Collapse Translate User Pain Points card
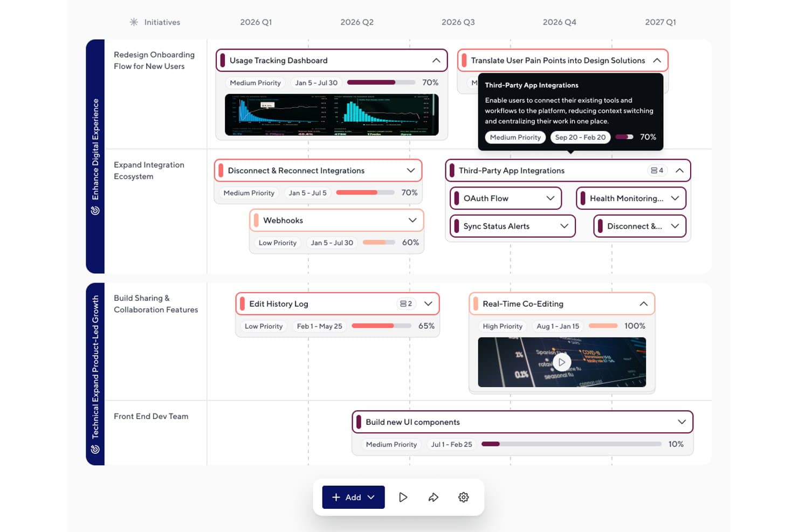 click(657, 60)
